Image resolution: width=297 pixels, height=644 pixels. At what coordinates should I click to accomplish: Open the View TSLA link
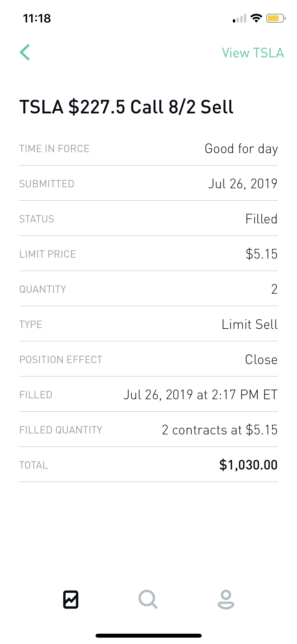253,53
